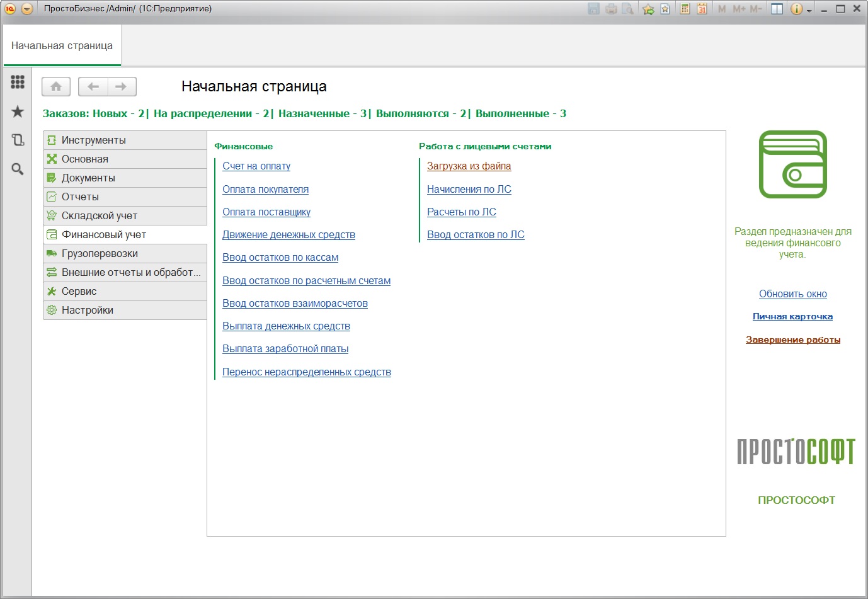
Task: Open the 1C main menu dropdown button
Action: tap(27, 9)
